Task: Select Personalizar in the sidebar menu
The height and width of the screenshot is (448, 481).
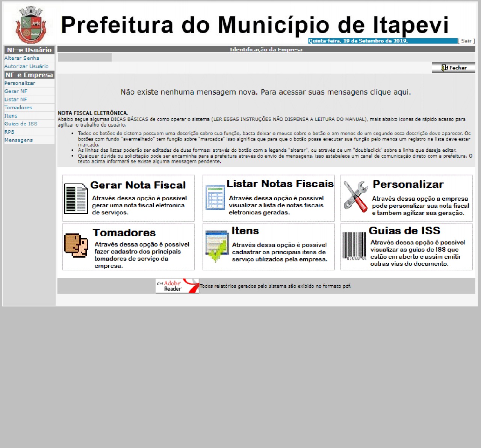Action: (x=20, y=83)
